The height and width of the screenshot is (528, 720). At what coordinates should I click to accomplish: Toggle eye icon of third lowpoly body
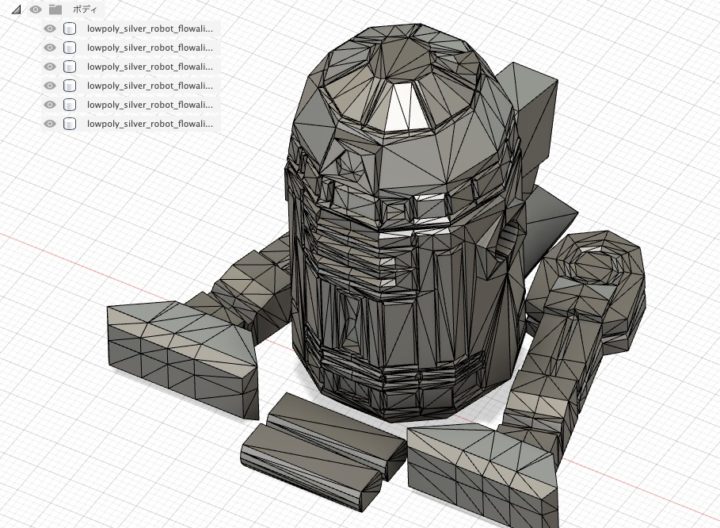tap(49, 67)
